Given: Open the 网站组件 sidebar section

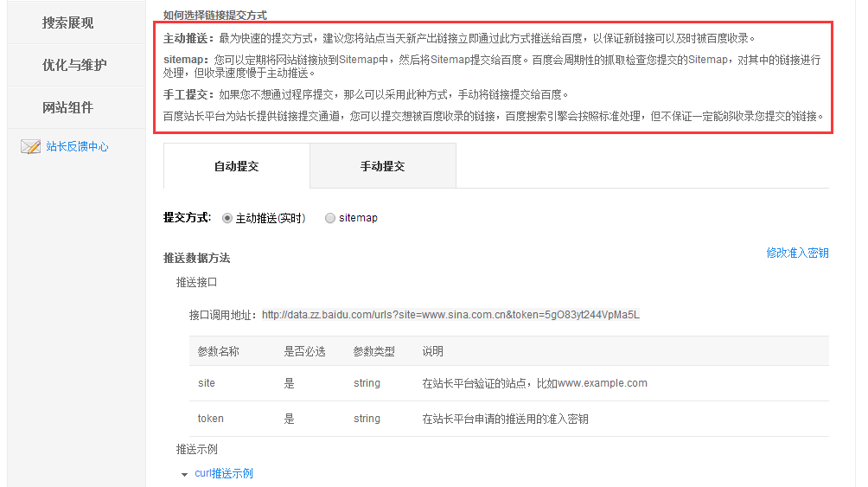Looking at the screenshot, I should coord(67,108).
